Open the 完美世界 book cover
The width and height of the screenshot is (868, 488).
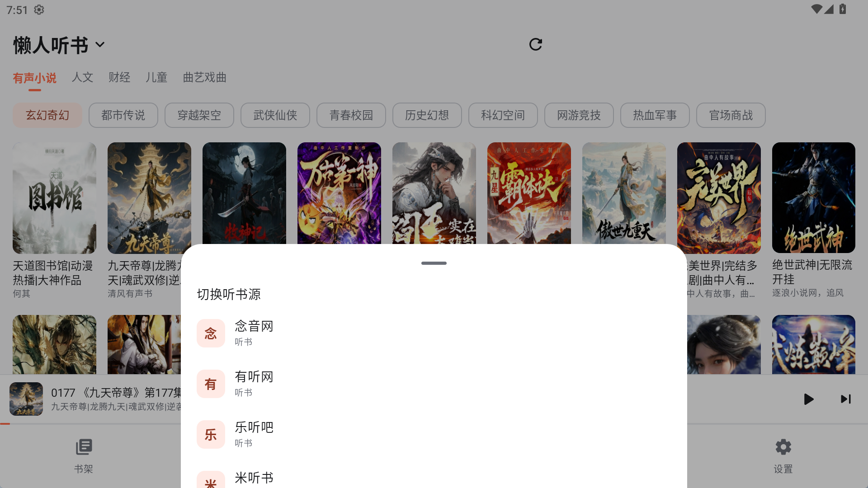tap(719, 198)
